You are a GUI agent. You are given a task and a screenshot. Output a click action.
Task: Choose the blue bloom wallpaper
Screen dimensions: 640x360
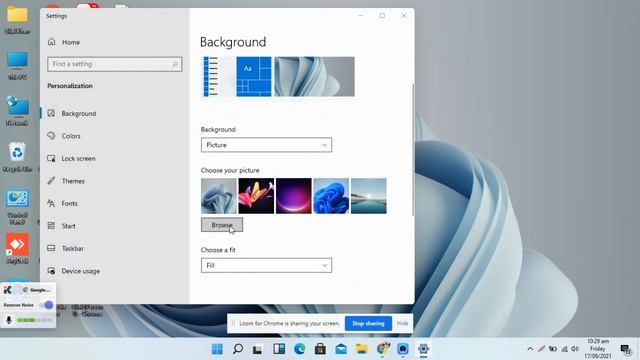(x=331, y=196)
